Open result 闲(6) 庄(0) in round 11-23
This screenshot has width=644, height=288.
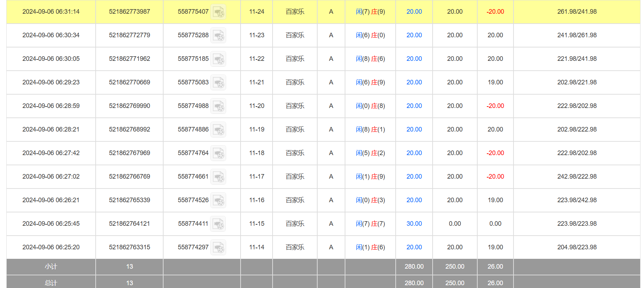(x=370, y=35)
